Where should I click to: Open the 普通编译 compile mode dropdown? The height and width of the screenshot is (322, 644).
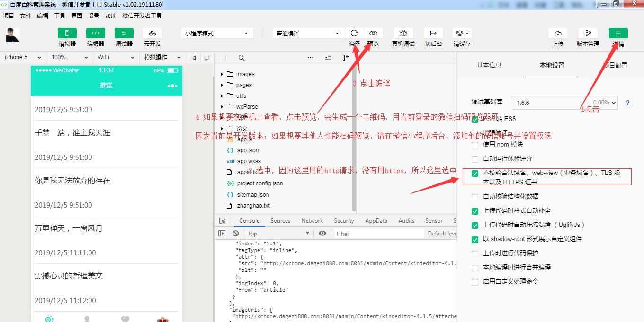coord(308,33)
